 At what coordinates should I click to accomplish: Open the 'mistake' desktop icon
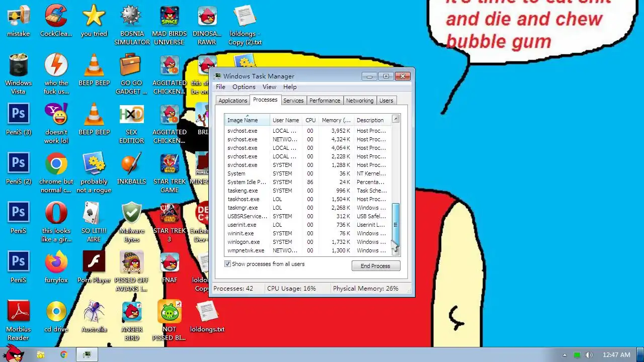(18, 21)
